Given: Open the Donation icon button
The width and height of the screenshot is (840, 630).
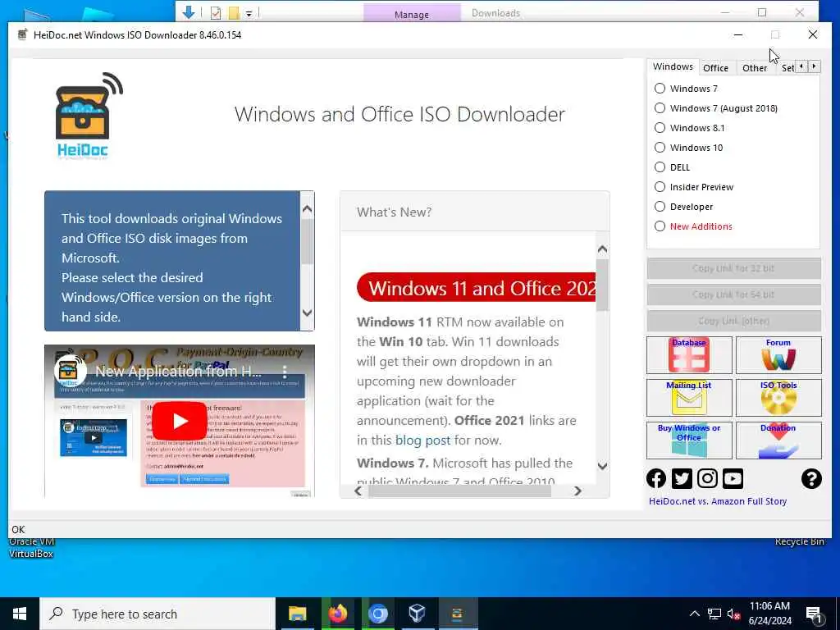Looking at the screenshot, I should tap(778, 441).
